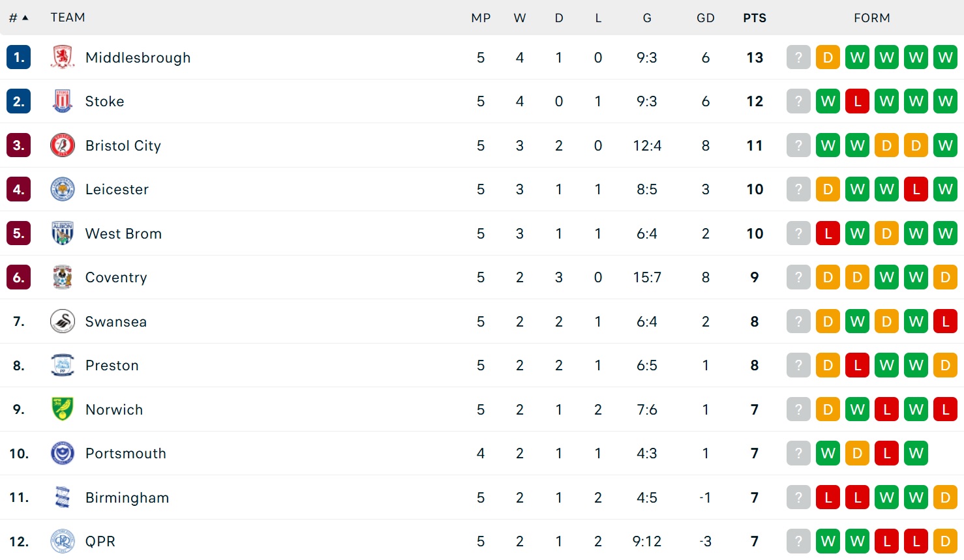Sort table by the # rank column
964x560 pixels.
coord(18,18)
